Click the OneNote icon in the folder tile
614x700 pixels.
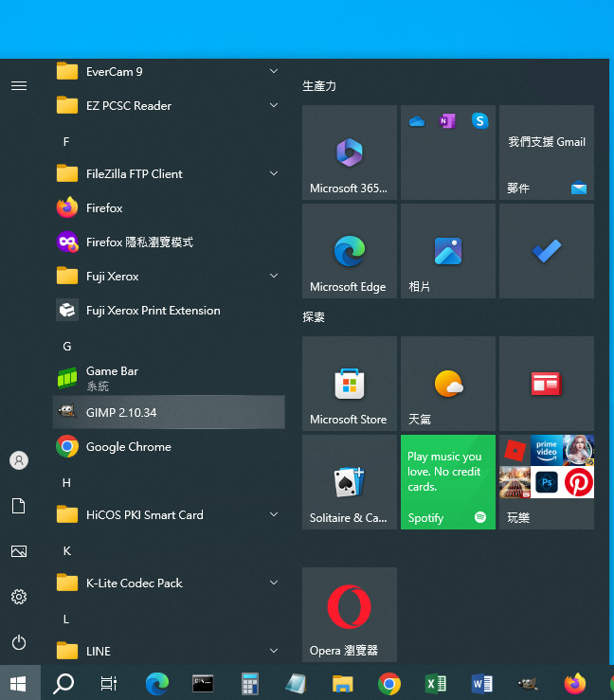point(447,121)
